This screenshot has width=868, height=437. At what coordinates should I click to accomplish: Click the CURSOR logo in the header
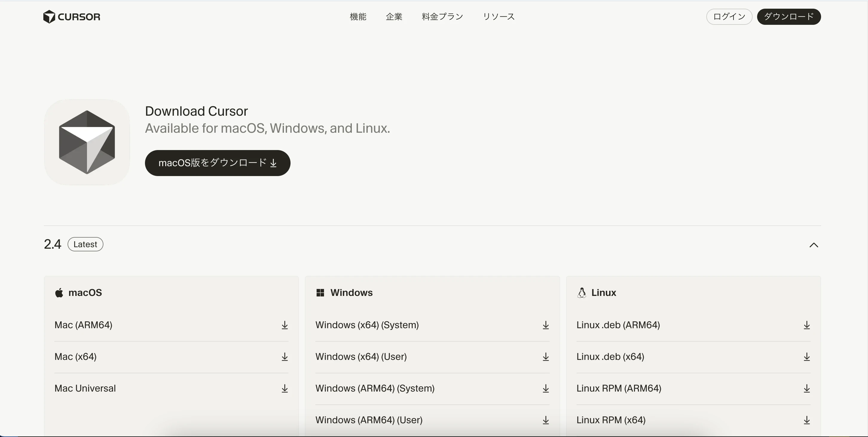click(71, 16)
